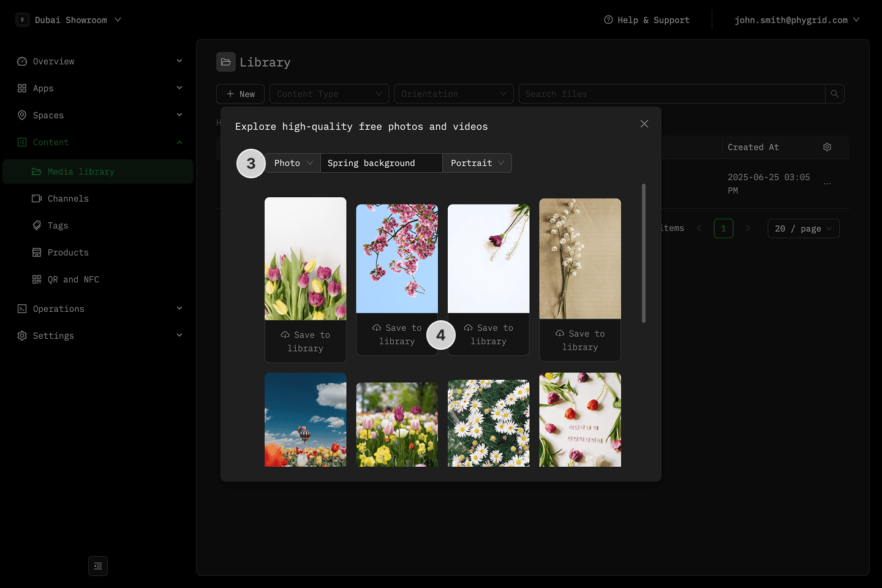Click the Operations terminal icon
This screenshot has width=882, height=588.
[22, 309]
